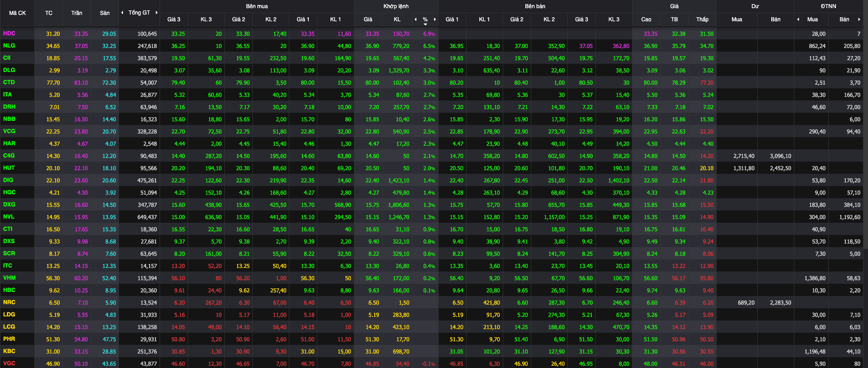Screen dimensions: 868x368
Task: Open the DLG stock symbol
Action: (9, 70)
